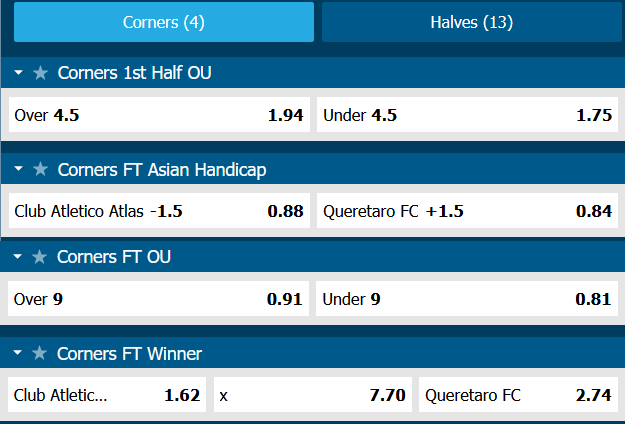Pick Queretaro FC corners winner at 2.74

coord(518,395)
